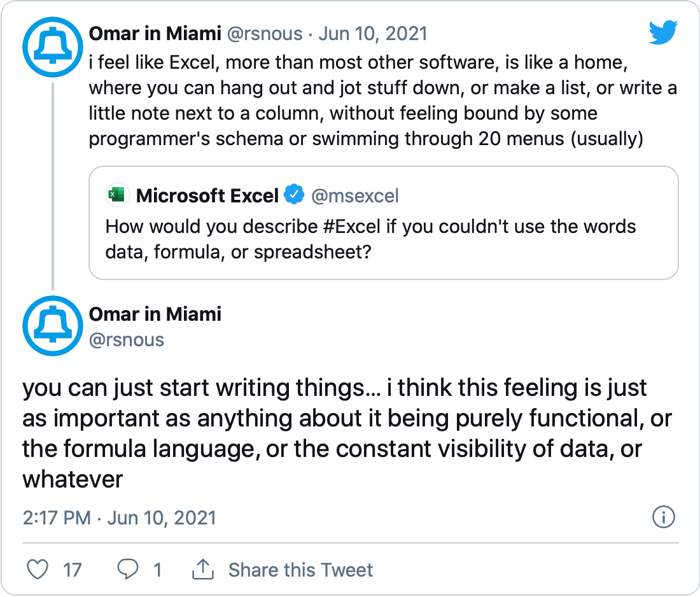Click the Microsoft Excel logo avatar

[x=118, y=195]
